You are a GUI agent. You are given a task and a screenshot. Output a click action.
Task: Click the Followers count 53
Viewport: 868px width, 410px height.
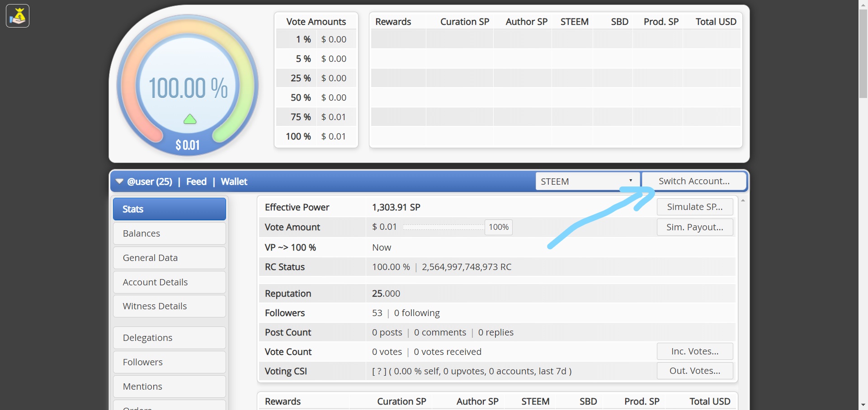click(377, 313)
